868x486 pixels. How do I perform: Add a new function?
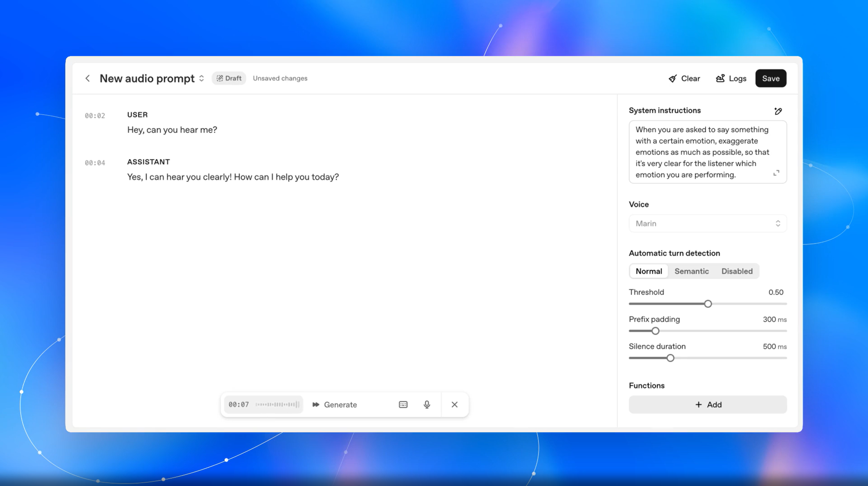click(x=707, y=405)
